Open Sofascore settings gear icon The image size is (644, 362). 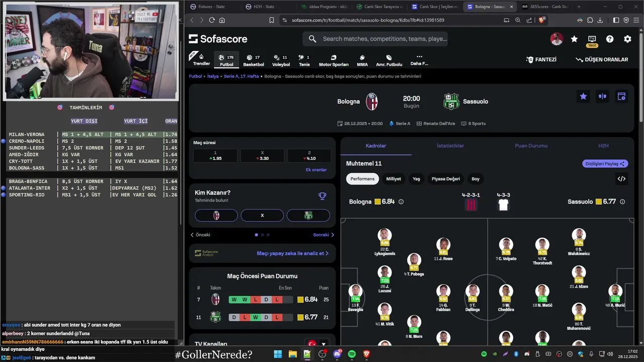click(627, 39)
